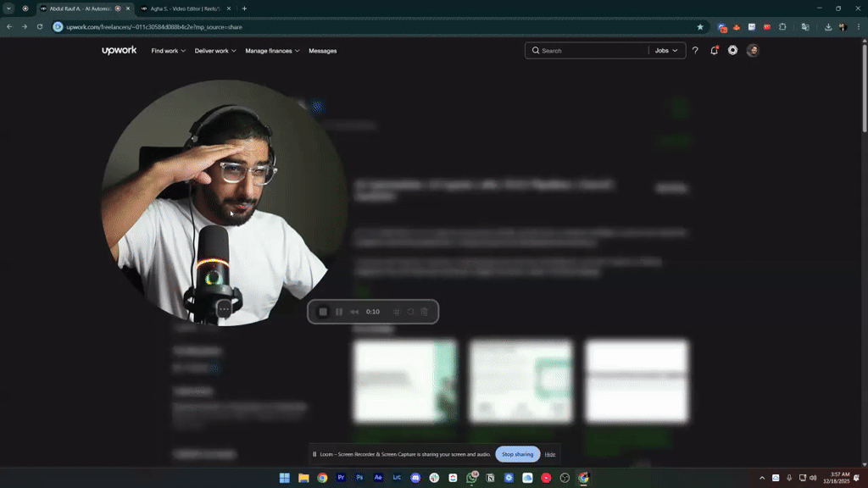
Task: Bookmark this page with the star
Action: point(700,26)
